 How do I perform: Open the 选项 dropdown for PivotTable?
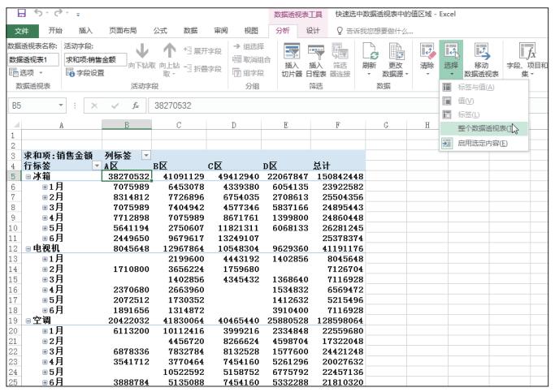[26, 73]
